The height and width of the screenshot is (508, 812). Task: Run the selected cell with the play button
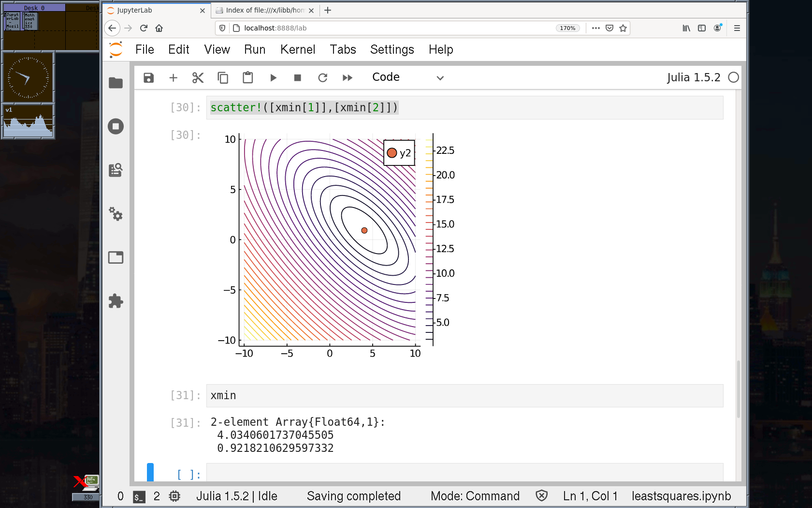coord(273,78)
